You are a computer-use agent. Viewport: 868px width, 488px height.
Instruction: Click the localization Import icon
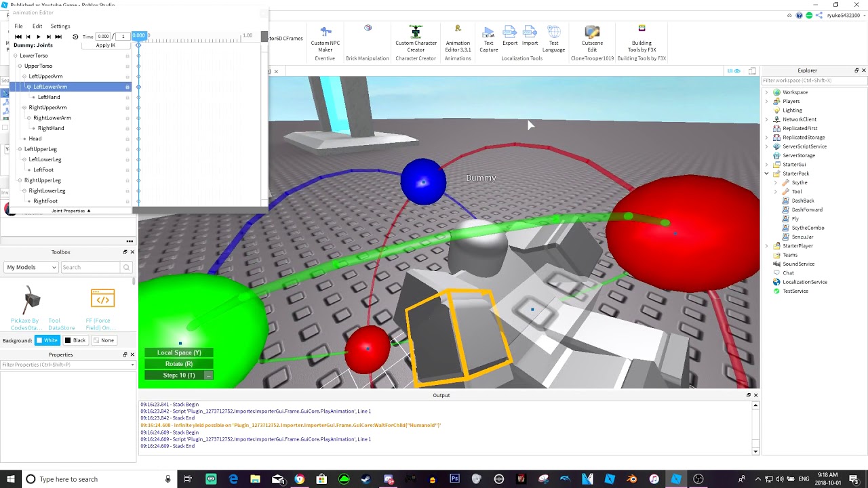(530, 36)
